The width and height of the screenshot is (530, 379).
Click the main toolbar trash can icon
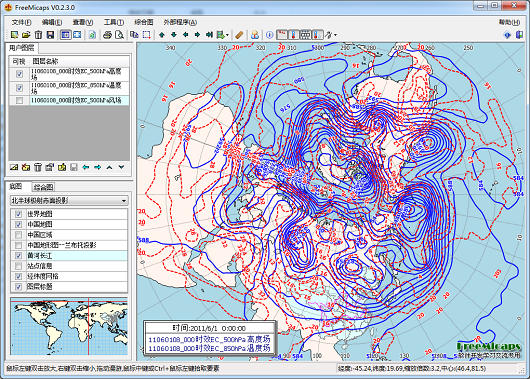coord(38,35)
